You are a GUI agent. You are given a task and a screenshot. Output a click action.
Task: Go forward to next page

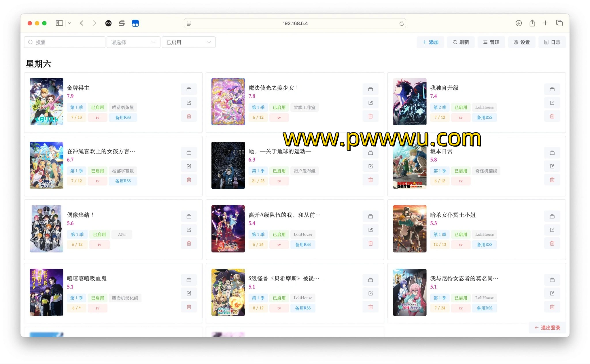[94, 23]
